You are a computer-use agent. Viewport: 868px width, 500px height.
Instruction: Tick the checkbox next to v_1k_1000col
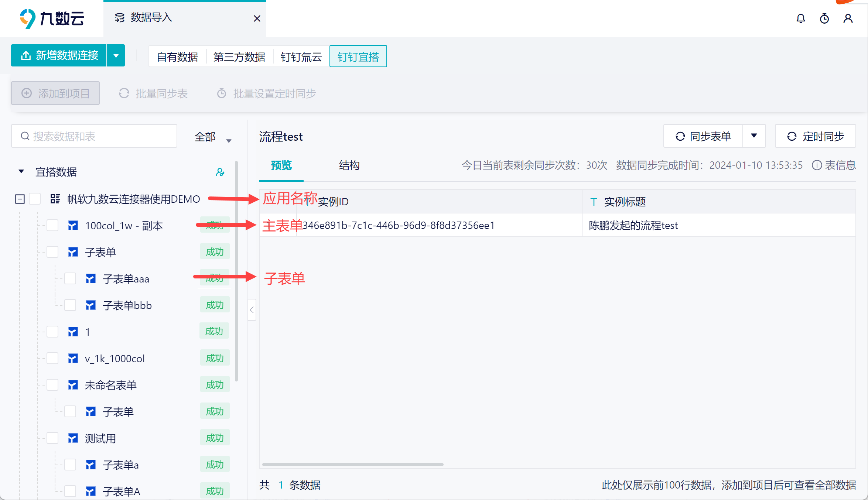[x=52, y=359]
